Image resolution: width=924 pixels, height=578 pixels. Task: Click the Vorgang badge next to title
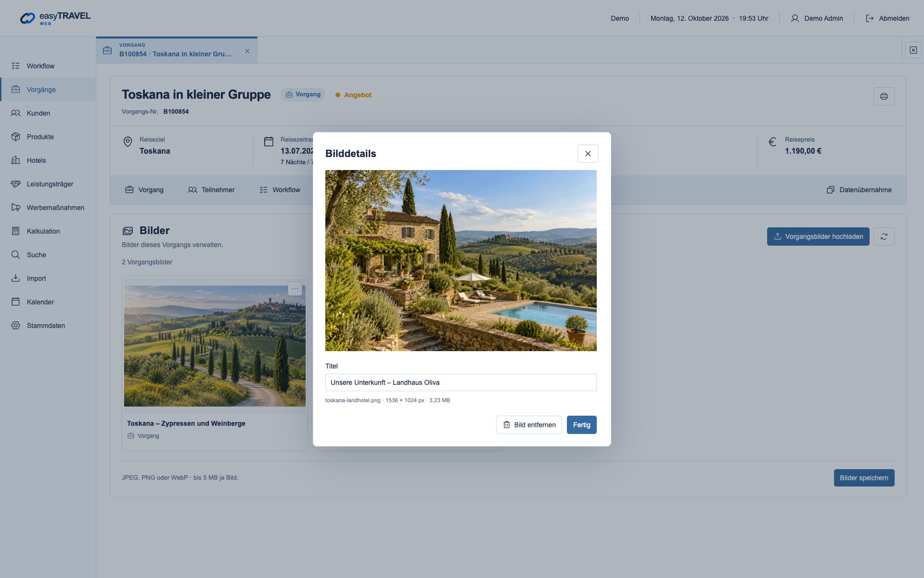pos(303,94)
